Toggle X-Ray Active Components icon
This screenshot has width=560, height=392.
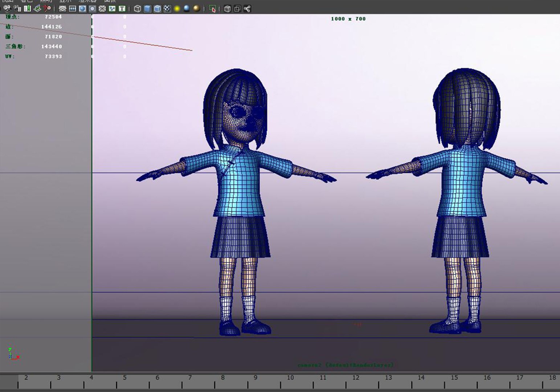237,8
